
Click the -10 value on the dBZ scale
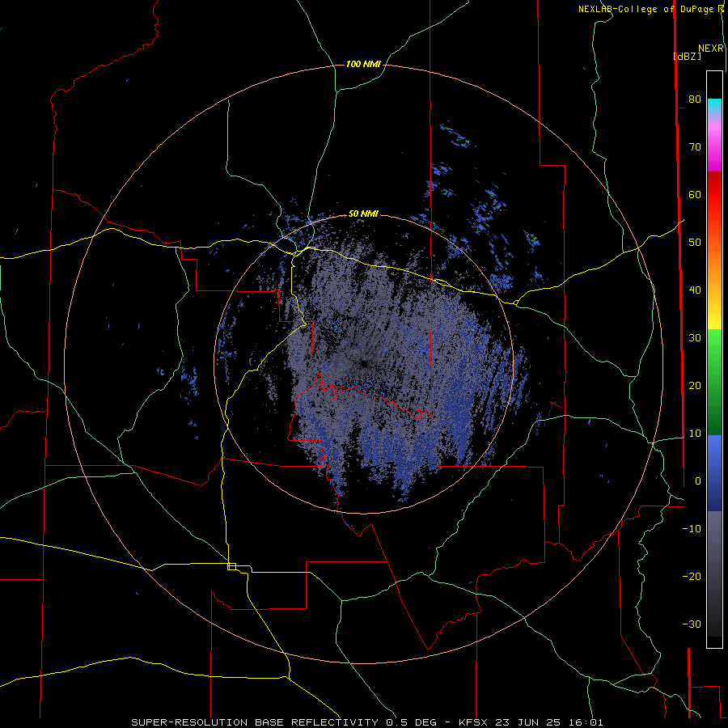pyautogui.click(x=692, y=529)
